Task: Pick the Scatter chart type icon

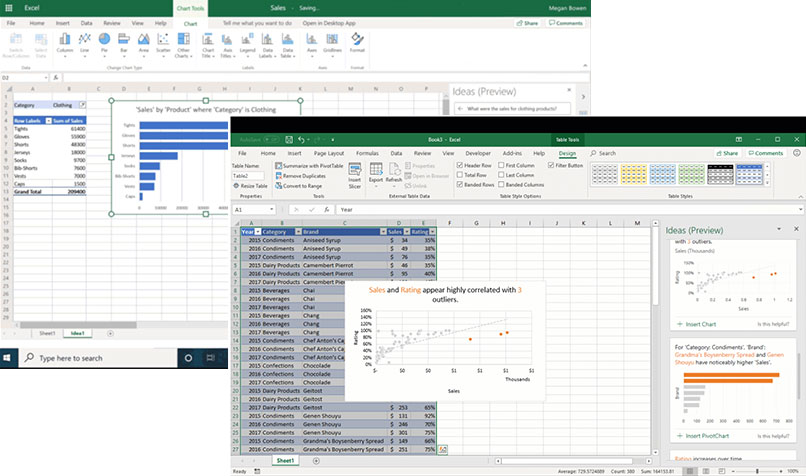Action: 163,43
